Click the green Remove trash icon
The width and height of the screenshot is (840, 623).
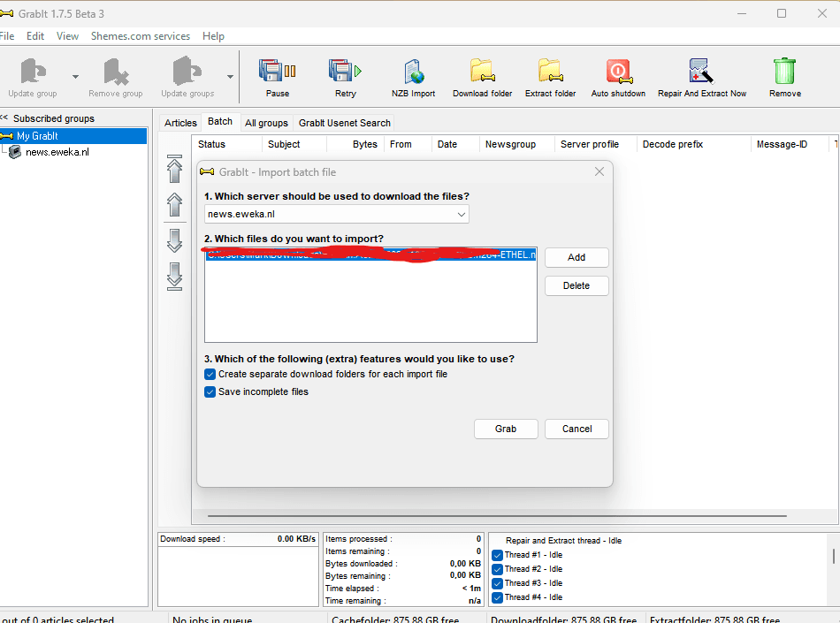pos(784,72)
